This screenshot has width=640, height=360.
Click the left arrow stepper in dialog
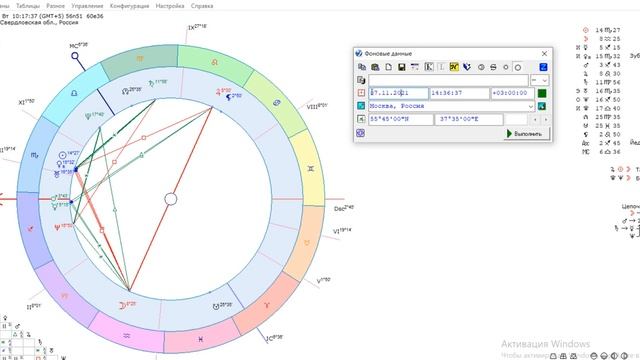click(535, 120)
